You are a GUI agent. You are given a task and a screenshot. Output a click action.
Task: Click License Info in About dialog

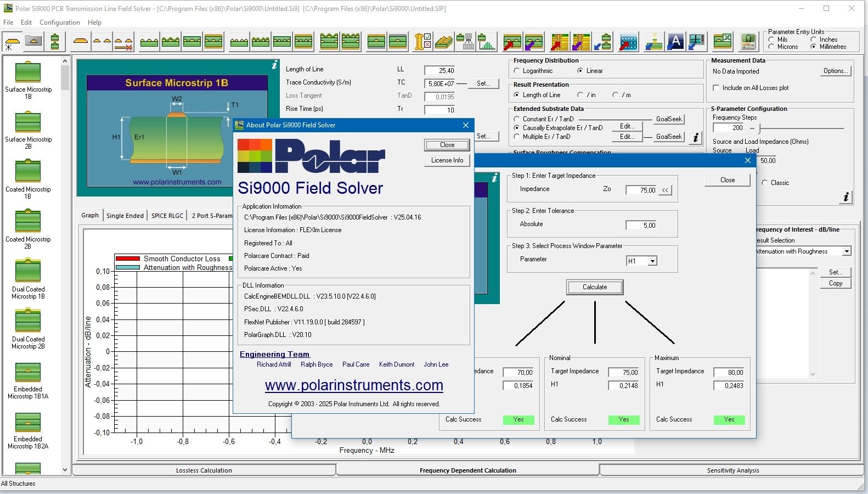coord(447,160)
